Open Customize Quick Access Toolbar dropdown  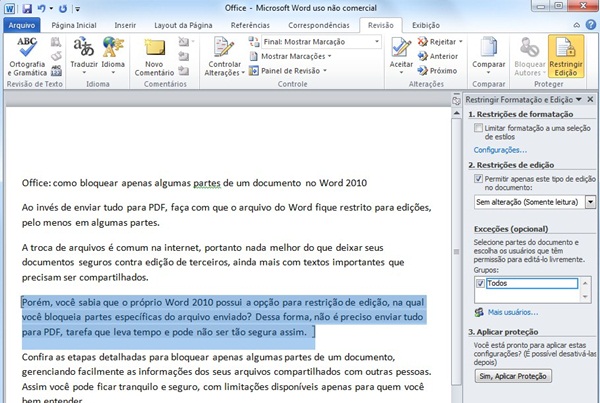pyautogui.click(x=77, y=9)
